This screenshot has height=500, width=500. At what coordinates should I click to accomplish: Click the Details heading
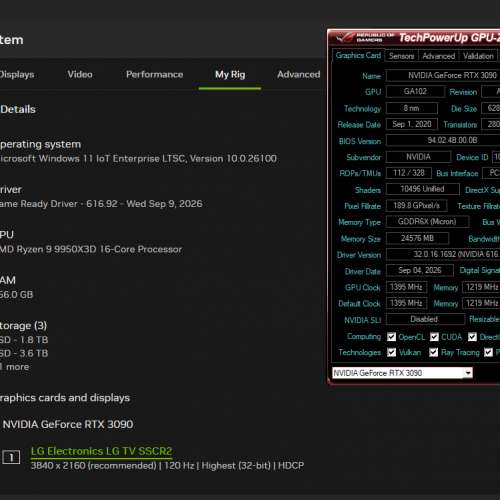18,109
